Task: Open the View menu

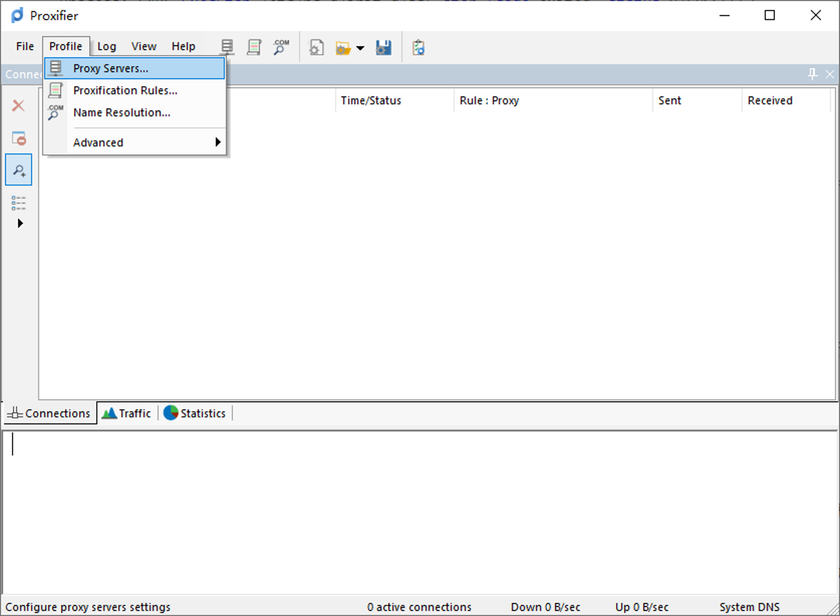Action: [144, 46]
